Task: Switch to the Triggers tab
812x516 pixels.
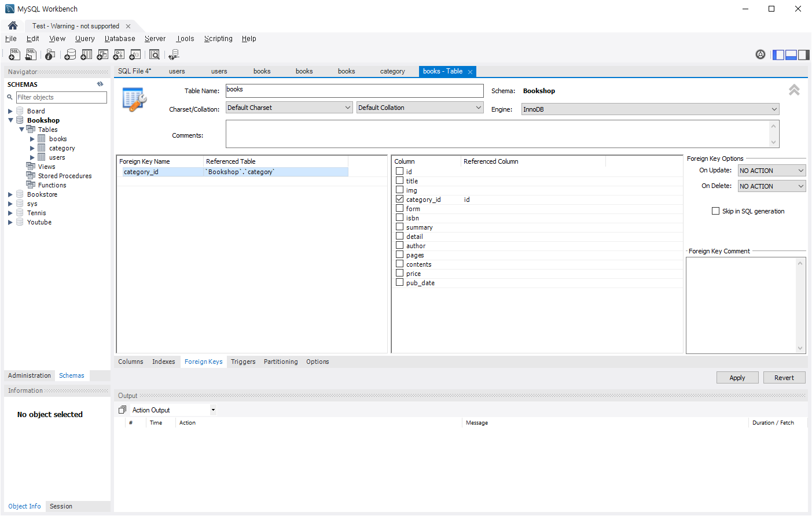Action: pyautogui.click(x=243, y=362)
